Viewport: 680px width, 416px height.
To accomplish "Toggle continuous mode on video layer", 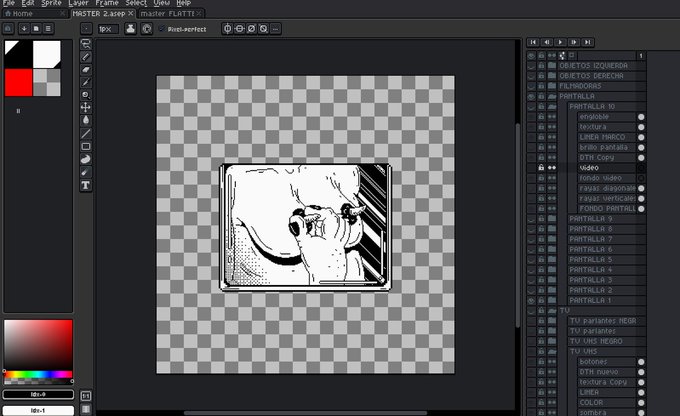I will (552, 167).
